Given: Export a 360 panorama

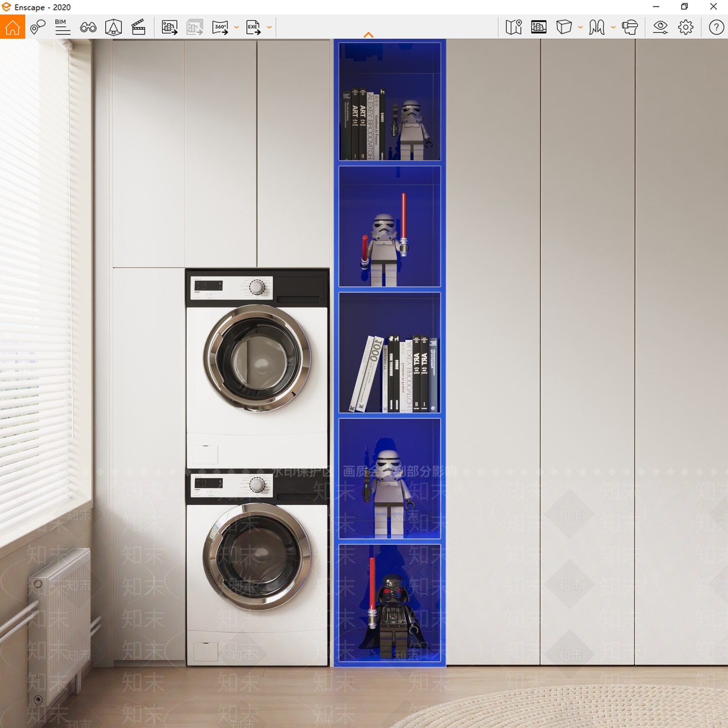Looking at the screenshot, I should [220, 27].
